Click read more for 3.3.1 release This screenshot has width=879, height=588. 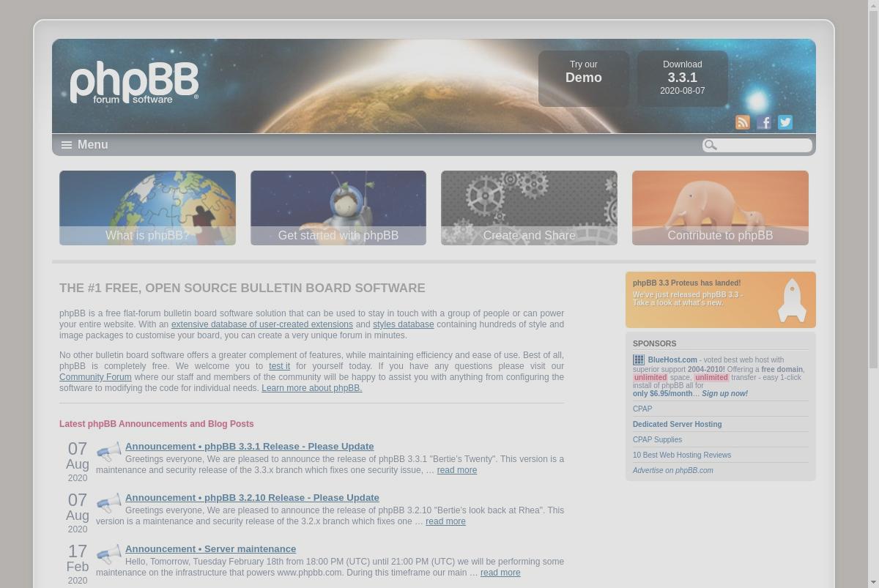coord(457,470)
